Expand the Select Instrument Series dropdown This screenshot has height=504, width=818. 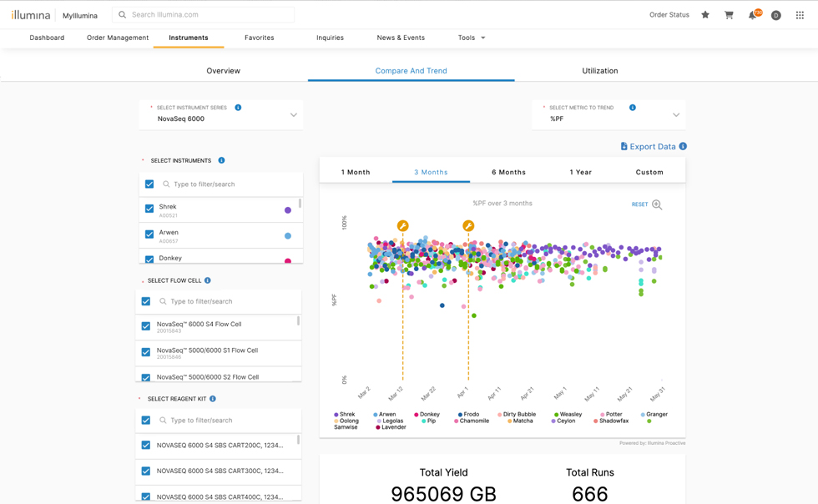(293, 115)
